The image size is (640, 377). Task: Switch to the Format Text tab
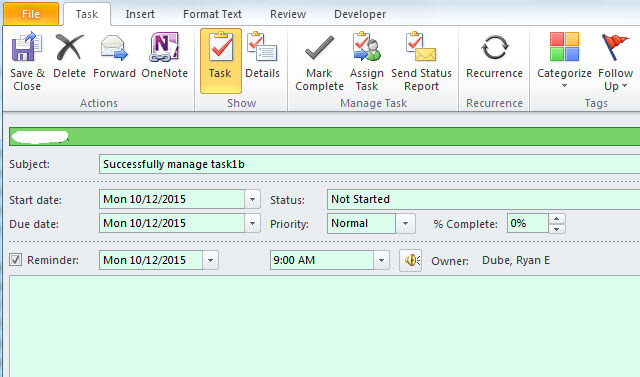[212, 14]
